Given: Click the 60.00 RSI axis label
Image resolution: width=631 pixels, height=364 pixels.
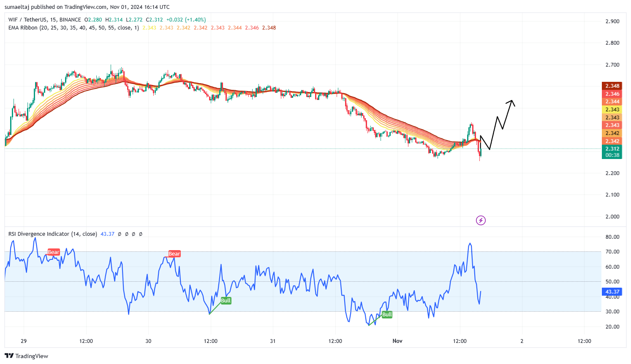Looking at the screenshot, I should [612, 267].
